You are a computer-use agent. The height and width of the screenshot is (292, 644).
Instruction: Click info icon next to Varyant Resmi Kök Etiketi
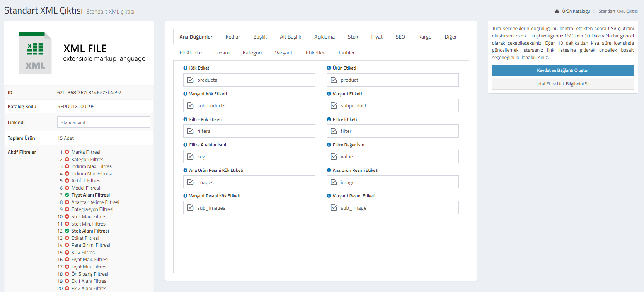pyautogui.click(x=185, y=196)
